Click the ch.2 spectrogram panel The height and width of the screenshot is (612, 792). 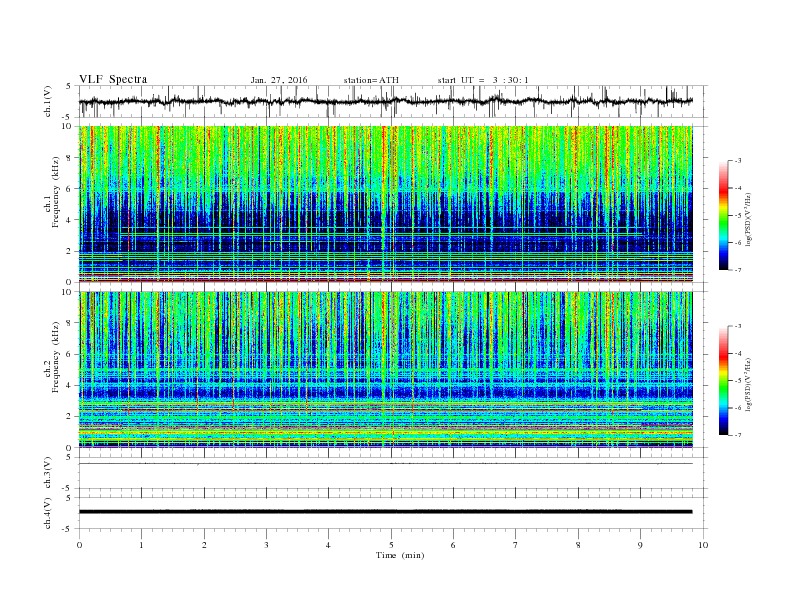tap(385, 369)
